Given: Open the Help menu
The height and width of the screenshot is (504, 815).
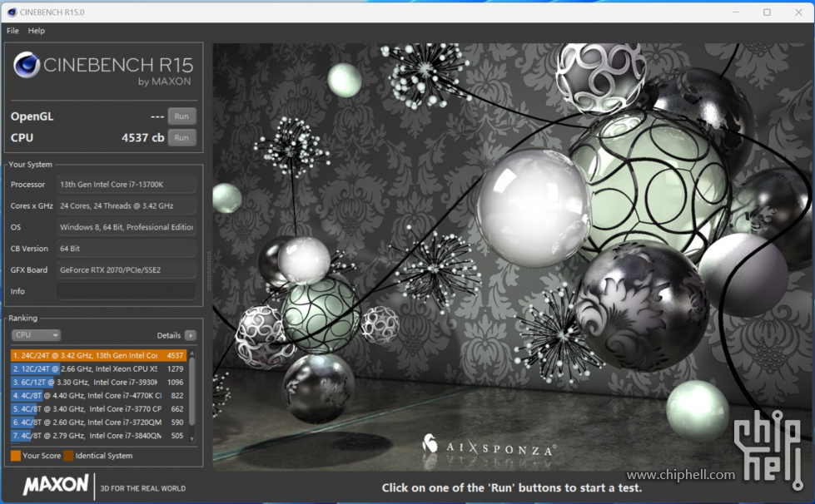Looking at the screenshot, I should (37, 31).
